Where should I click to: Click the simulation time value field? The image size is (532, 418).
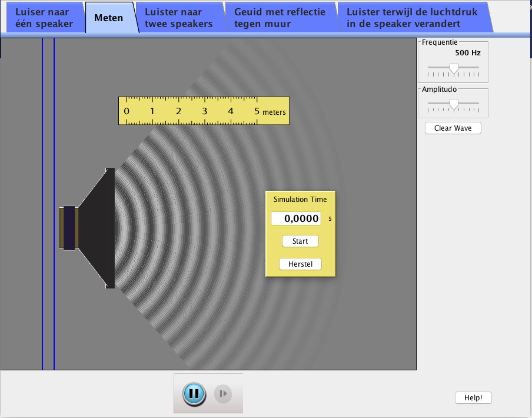(296, 218)
